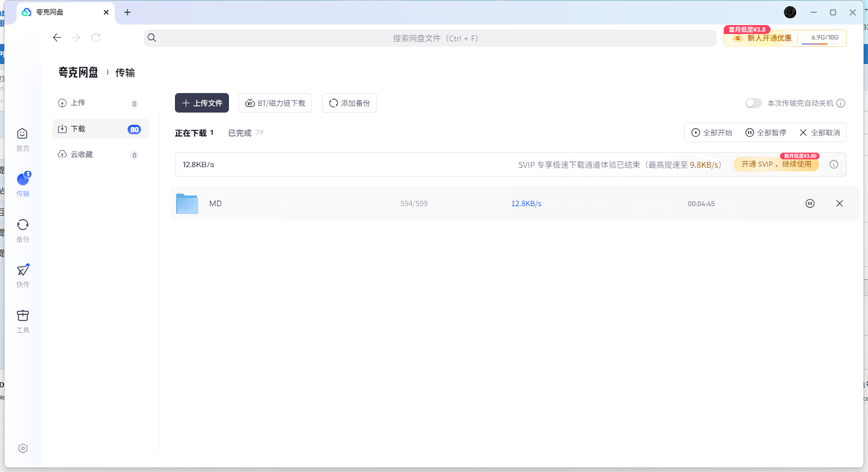The width and height of the screenshot is (868, 472).
Task: Maximize the 夸克网盘 window
Action: [833, 12]
